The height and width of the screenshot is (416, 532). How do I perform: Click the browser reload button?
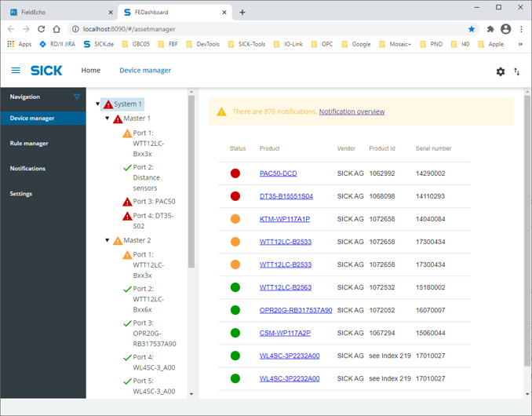click(x=41, y=29)
